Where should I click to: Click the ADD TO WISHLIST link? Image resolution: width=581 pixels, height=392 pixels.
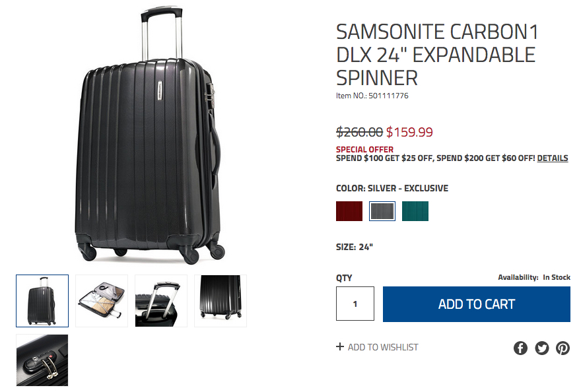tap(383, 347)
